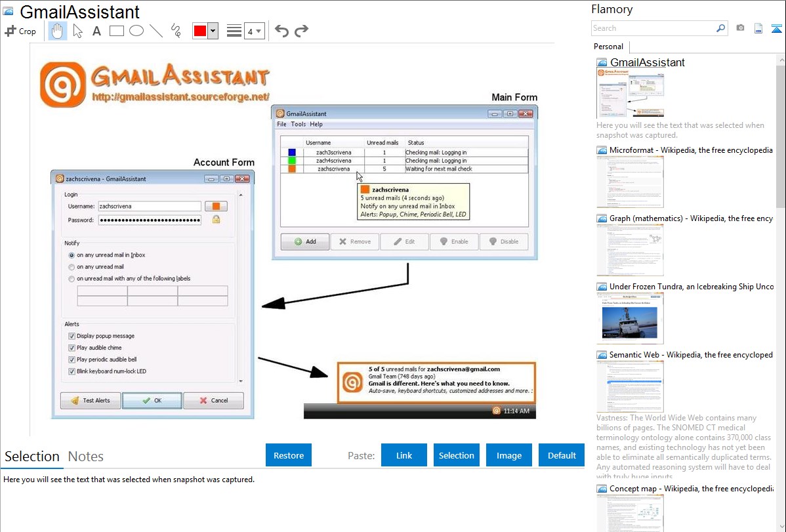The width and height of the screenshot is (786, 532).
Task: Activate the hand pan tool
Action: (57, 31)
